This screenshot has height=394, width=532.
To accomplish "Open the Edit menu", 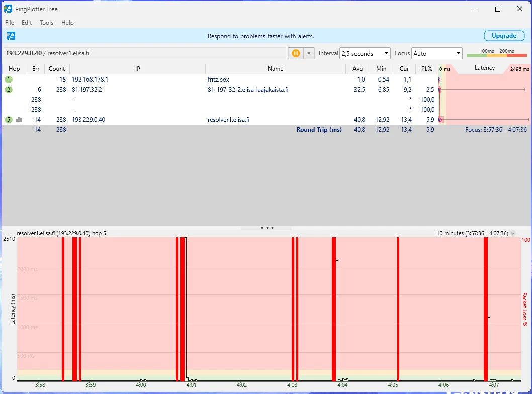I will [27, 23].
